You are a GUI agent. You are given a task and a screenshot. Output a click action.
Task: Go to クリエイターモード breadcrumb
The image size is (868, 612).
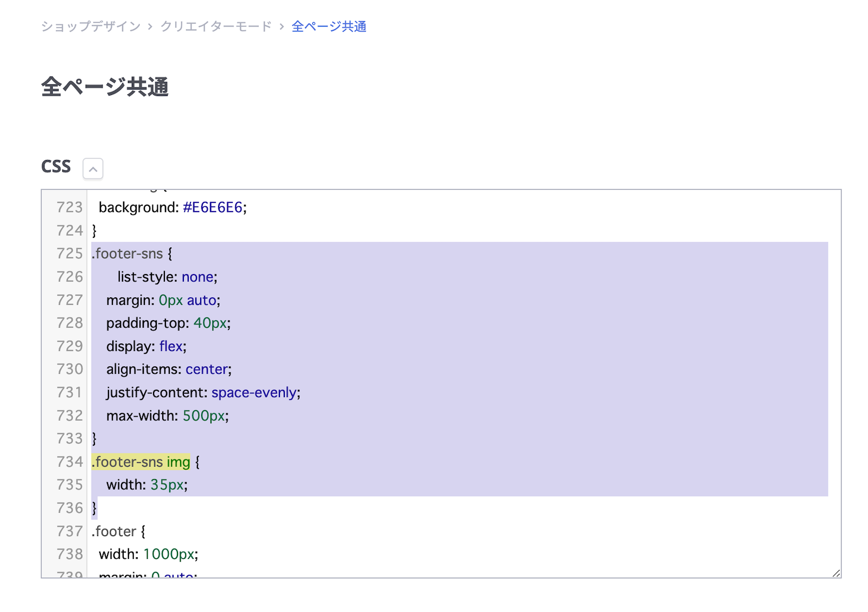click(215, 27)
